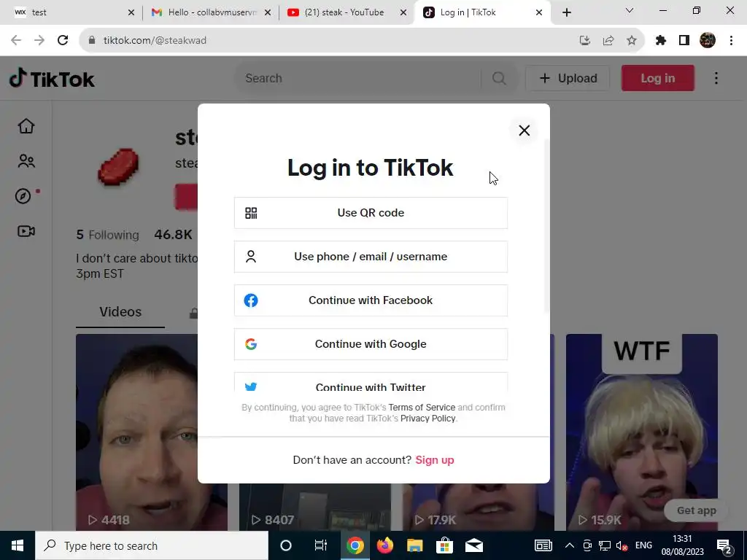The image size is (747, 560).
Task: Share this page icon
Action: [608, 41]
